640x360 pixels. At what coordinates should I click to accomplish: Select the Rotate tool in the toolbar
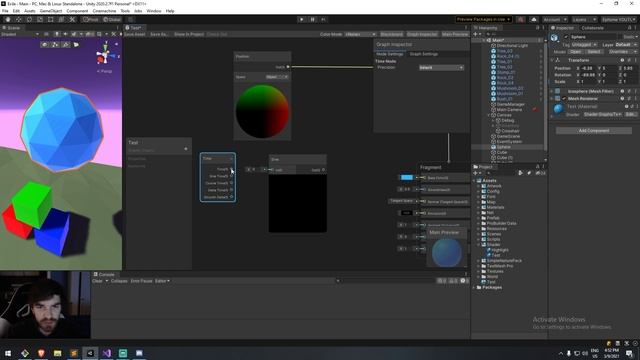pyautogui.click(x=29, y=20)
